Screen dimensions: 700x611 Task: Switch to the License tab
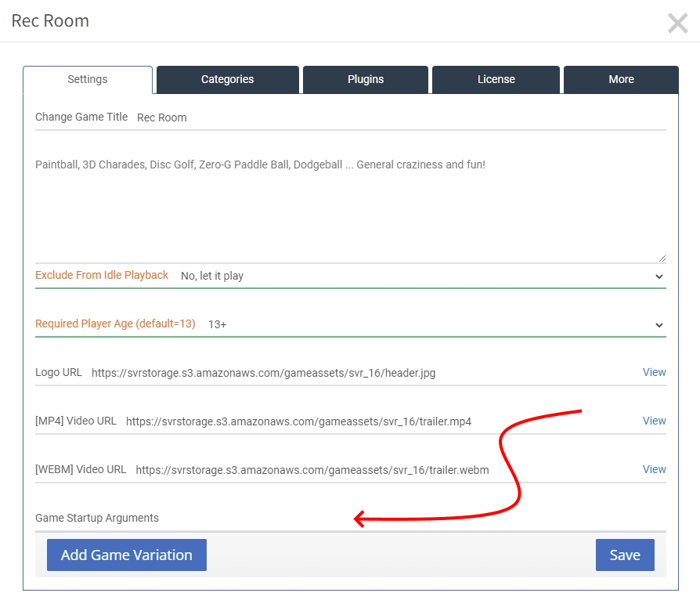[x=496, y=79]
